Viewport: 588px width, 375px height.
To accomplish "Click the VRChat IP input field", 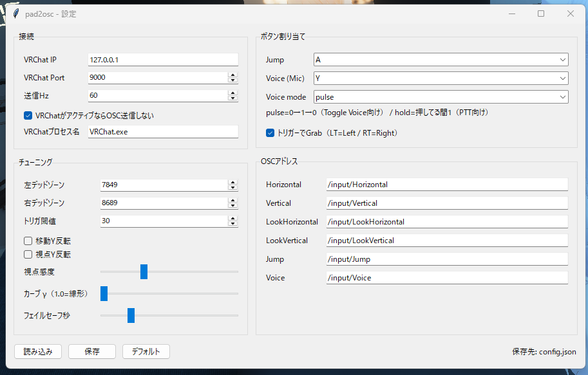I will (162, 60).
